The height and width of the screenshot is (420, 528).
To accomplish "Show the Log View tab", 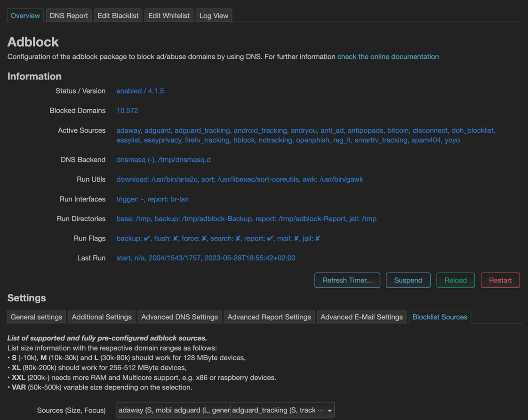I will click(214, 16).
